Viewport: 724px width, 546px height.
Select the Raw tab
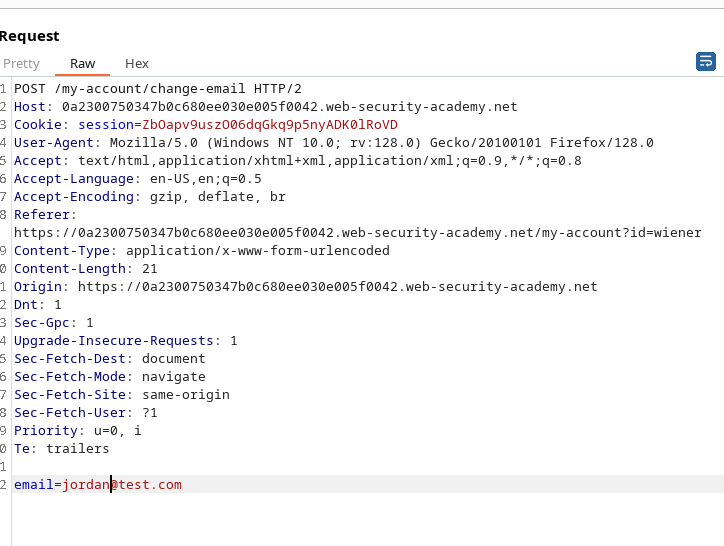82,63
